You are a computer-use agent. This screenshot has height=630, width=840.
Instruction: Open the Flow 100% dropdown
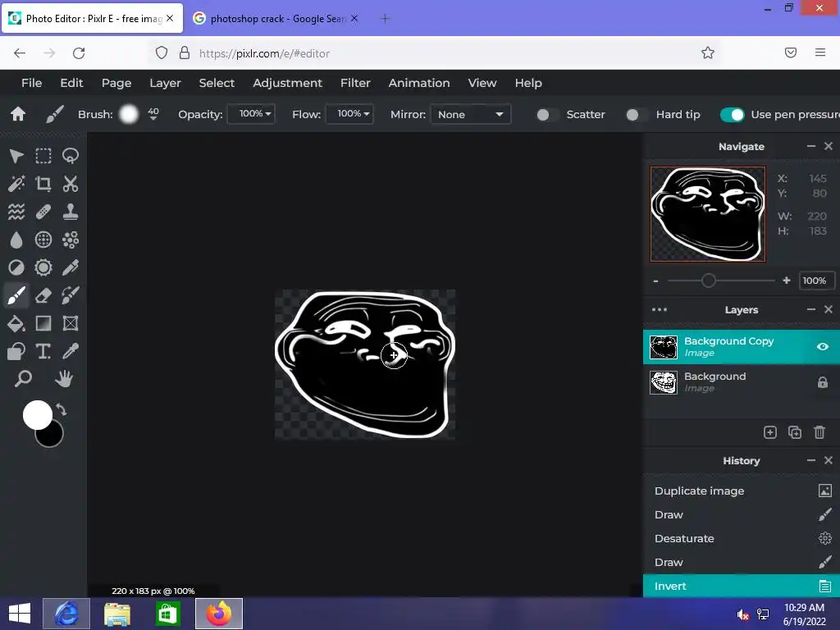tap(349, 113)
